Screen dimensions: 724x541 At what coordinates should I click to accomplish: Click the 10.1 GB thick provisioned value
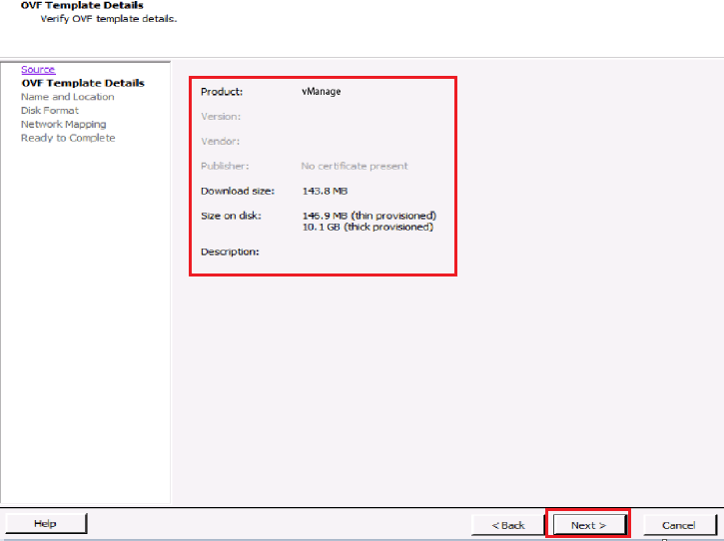(368, 227)
